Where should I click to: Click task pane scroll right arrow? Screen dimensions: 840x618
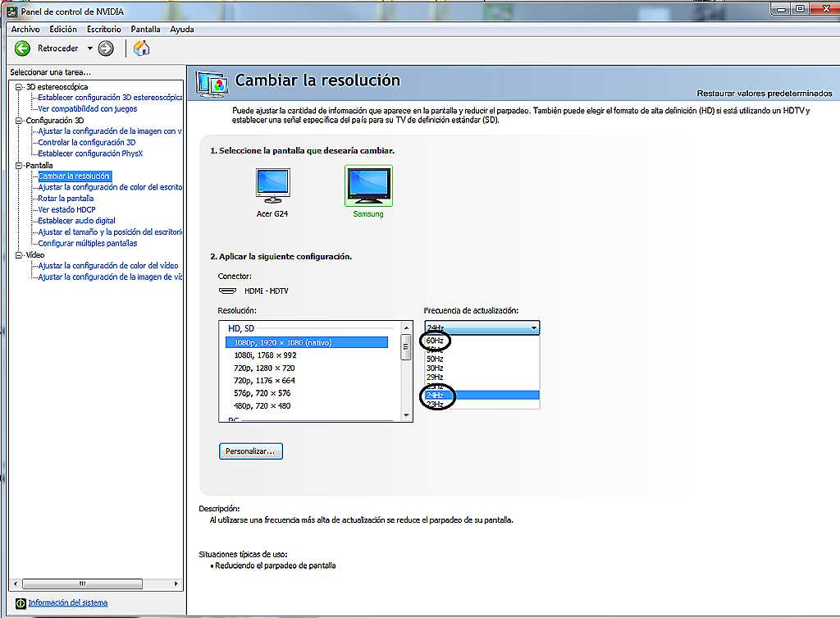177,584
